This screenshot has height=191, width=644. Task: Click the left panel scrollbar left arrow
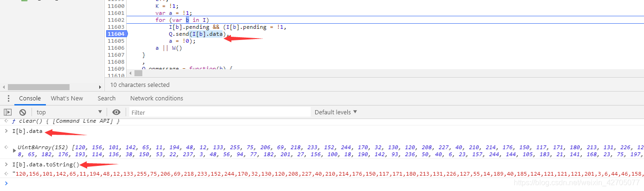click(x=4, y=87)
